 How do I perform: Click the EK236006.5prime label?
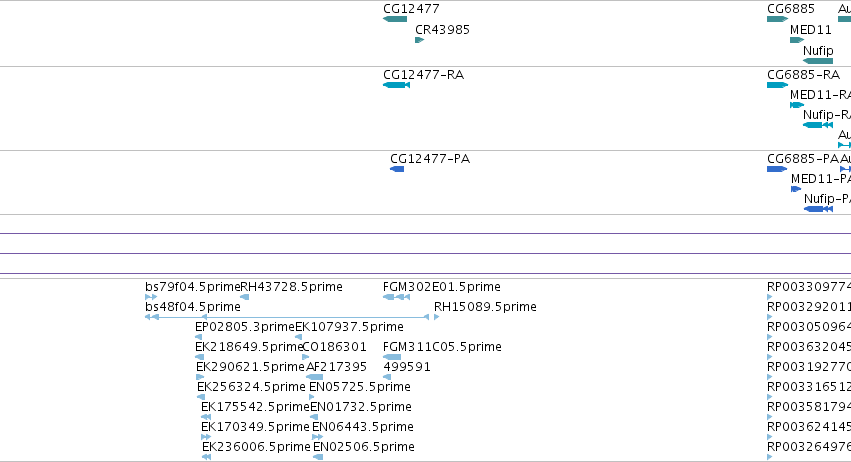click(x=256, y=447)
